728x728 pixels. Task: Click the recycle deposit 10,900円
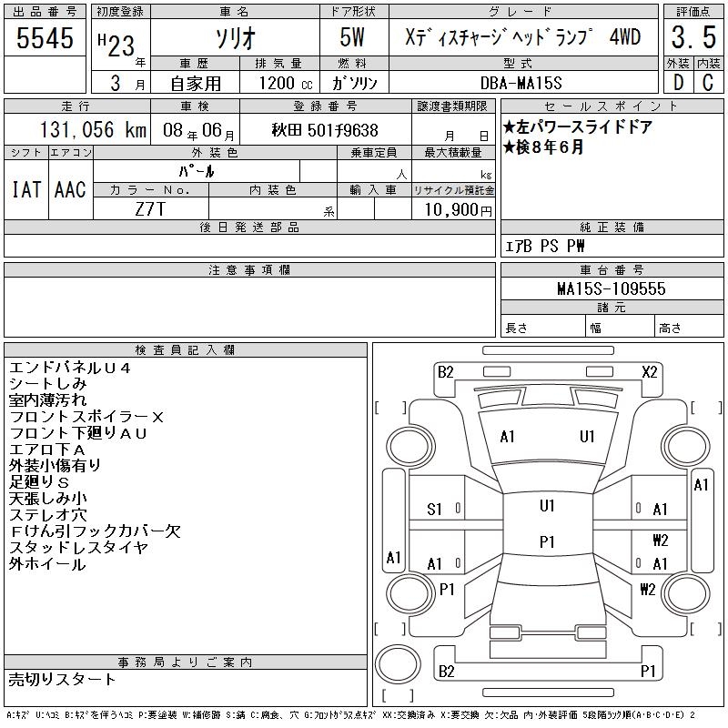coord(458,209)
